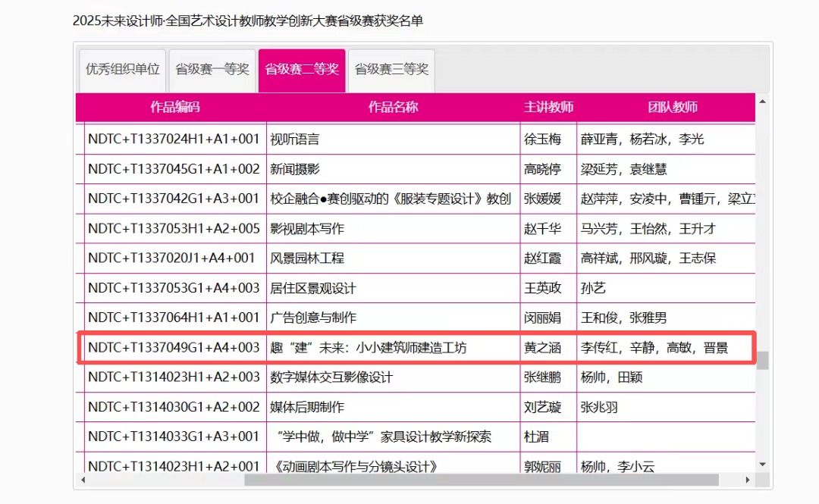The height and width of the screenshot is (504, 819).
Task: Click teacher name 赵红霞
Action: point(543,258)
